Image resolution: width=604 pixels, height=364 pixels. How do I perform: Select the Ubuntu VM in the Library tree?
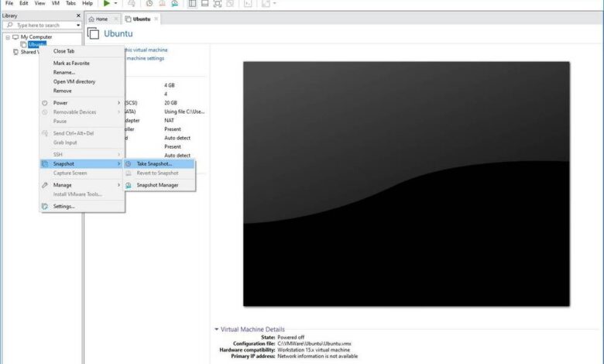click(x=37, y=44)
